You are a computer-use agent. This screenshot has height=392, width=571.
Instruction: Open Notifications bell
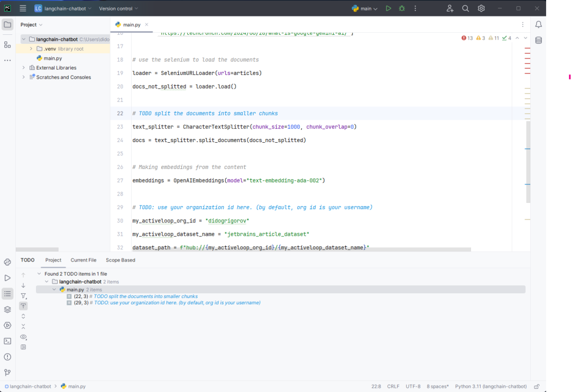tap(538, 25)
